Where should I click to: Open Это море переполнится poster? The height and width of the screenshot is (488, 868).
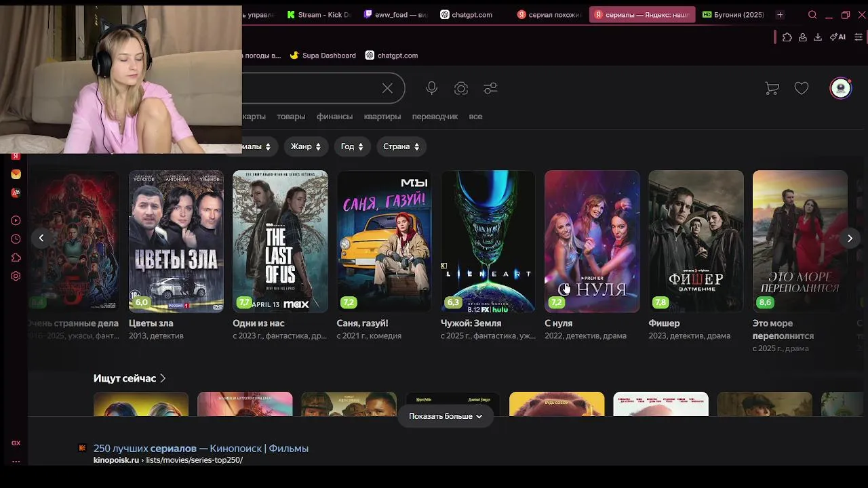coord(800,241)
